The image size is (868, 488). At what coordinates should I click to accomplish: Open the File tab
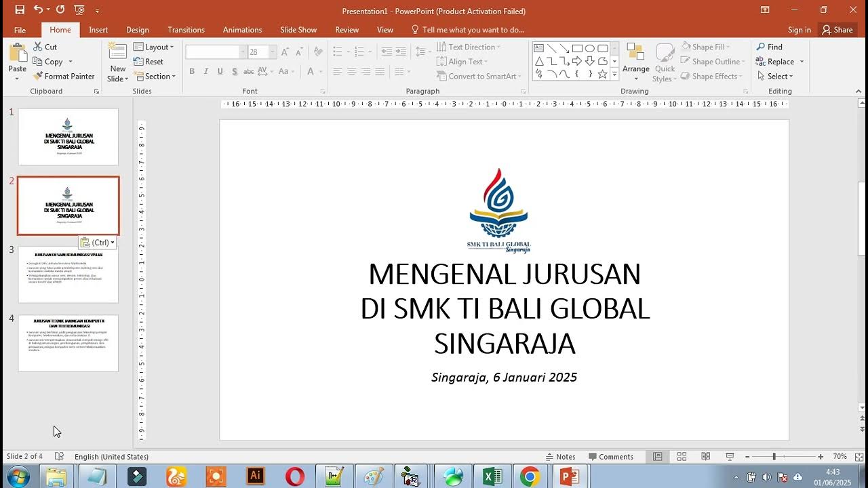[20, 30]
